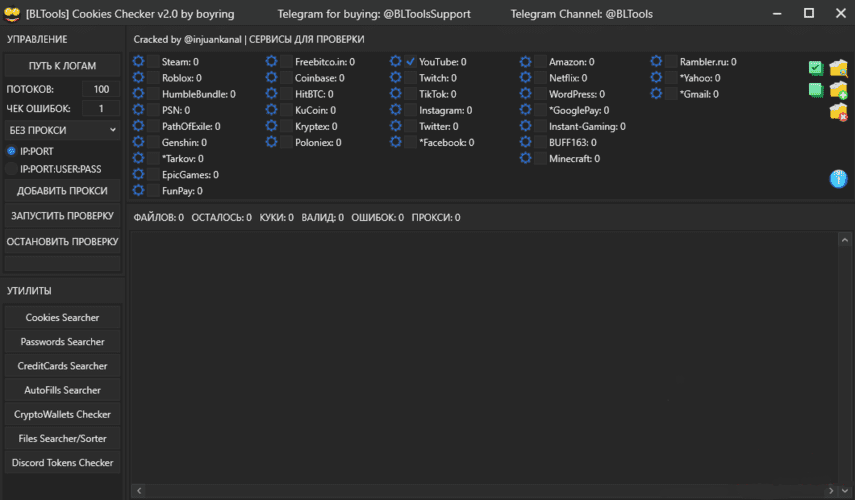
Task: Expand the БЕЗ ПРОКСИ dropdown
Action: [62, 130]
